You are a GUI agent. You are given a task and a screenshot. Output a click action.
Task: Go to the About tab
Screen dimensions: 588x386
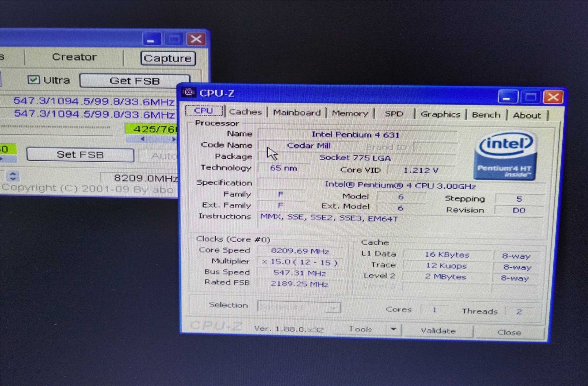pyautogui.click(x=527, y=115)
